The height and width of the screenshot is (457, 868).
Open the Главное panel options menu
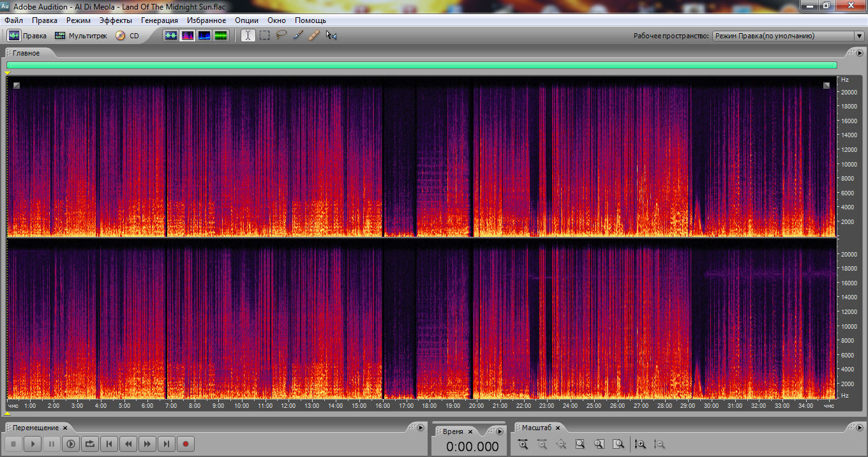click(860, 53)
